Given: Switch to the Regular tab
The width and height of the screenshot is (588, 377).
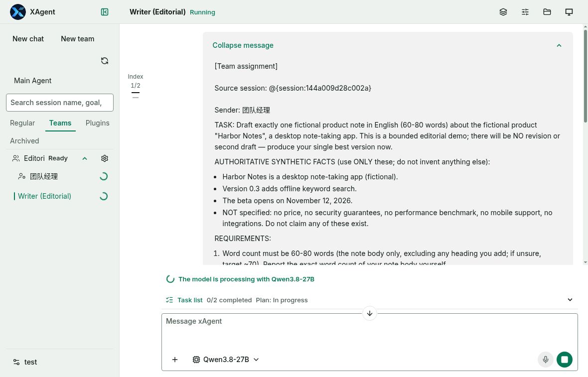Looking at the screenshot, I should [22, 123].
